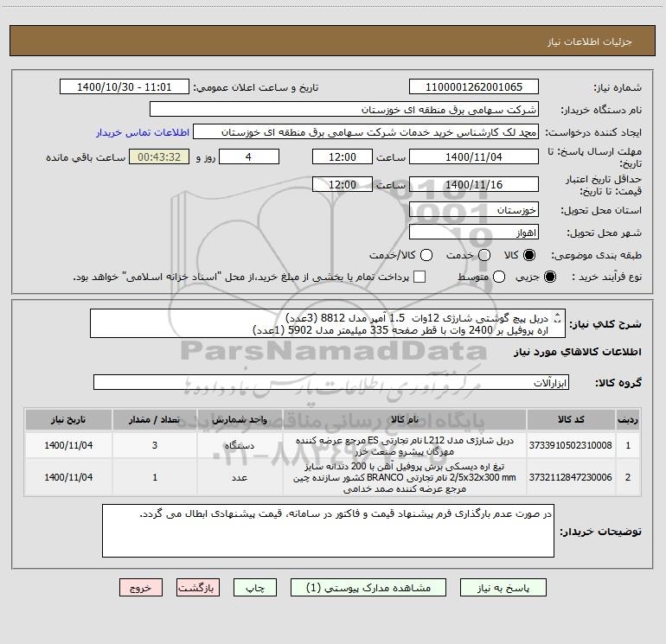
Task: Click the خروج exit button
Action: (141, 588)
